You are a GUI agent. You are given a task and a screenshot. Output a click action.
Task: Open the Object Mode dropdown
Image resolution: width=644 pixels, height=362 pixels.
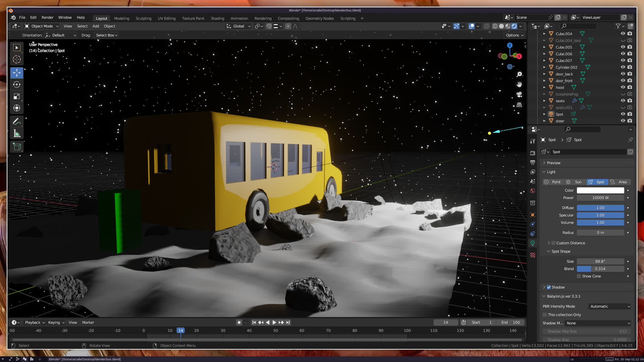tap(42, 26)
